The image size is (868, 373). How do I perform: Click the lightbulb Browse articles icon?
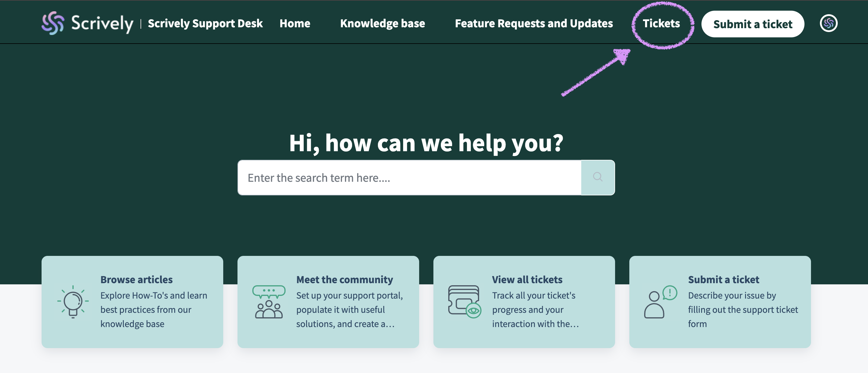pyautogui.click(x=73, y=302)
